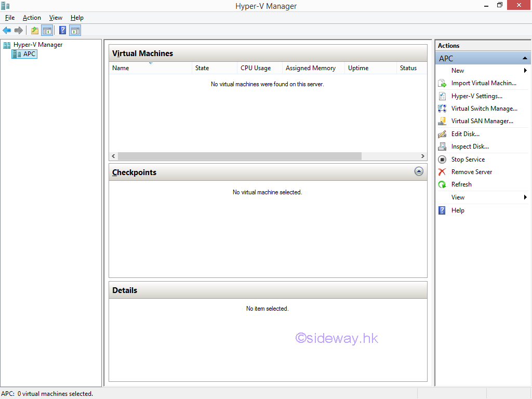The image size is (532, 399).
Task: Collapse the APC actions section header
Action: coord(525,58)
